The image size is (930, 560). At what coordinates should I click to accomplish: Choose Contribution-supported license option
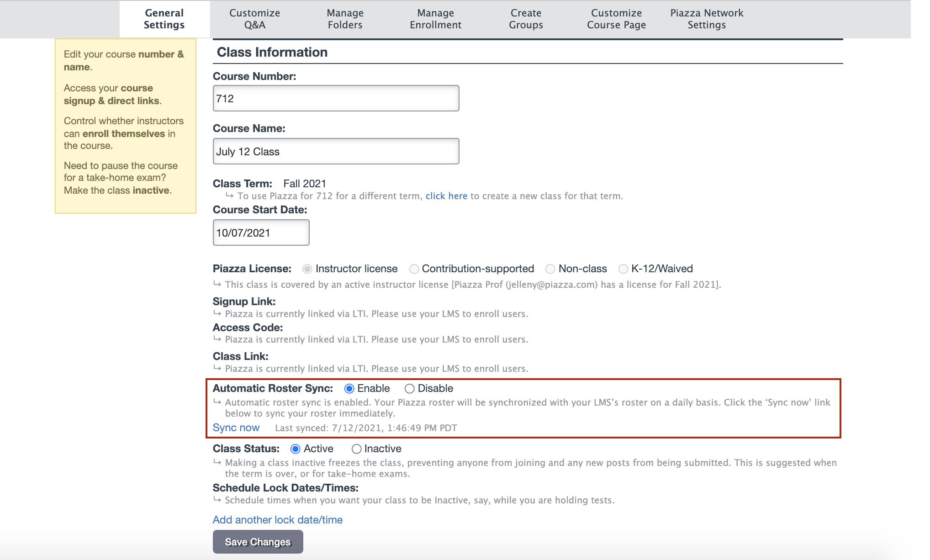(x=414, y=269)
